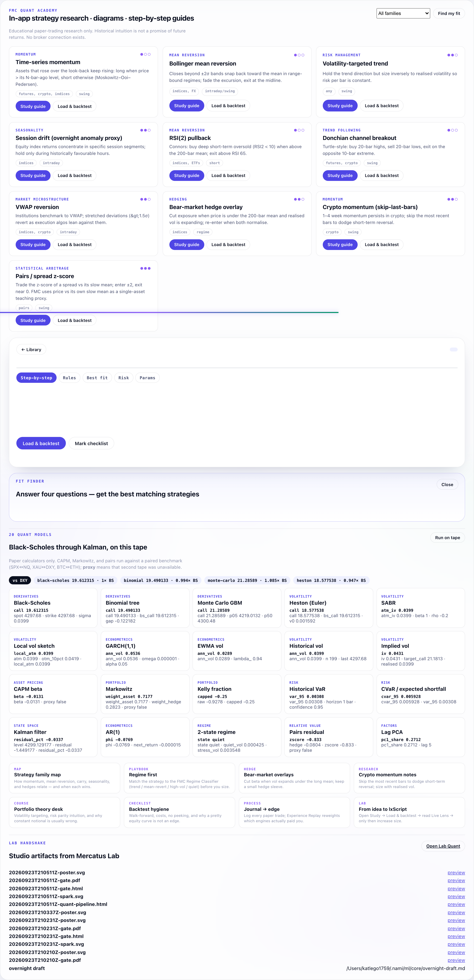
Task: Go back to Library
Action: pos(31,350)
